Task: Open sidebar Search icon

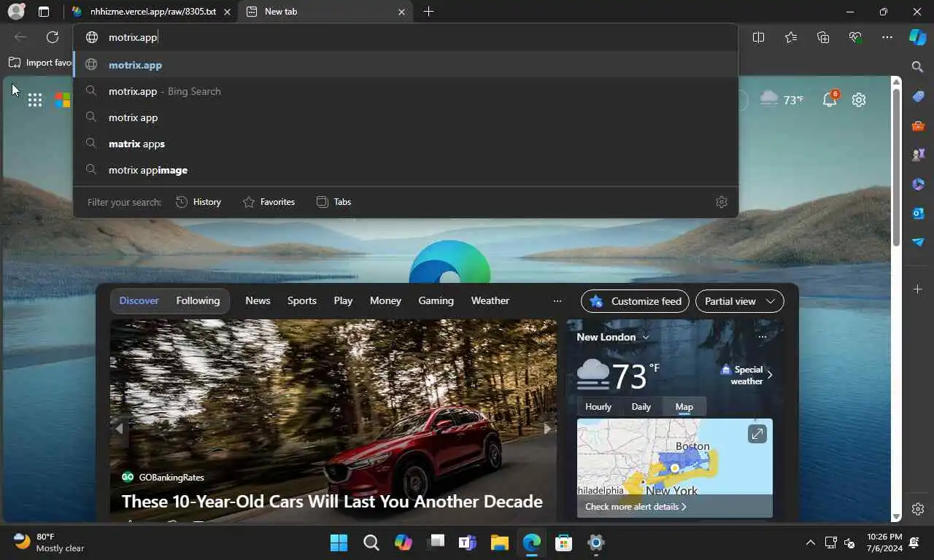Action: pos(918,67)
